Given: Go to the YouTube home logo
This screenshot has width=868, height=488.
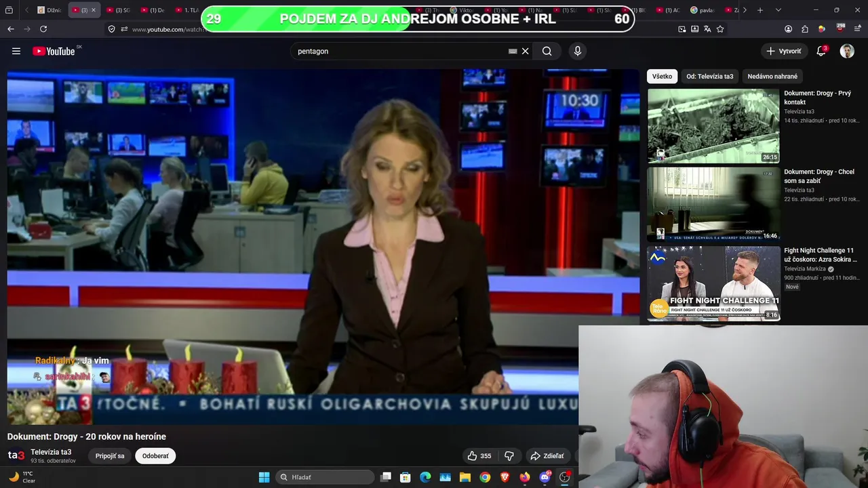Looking at the screenshot, I should tap(54, 51).
